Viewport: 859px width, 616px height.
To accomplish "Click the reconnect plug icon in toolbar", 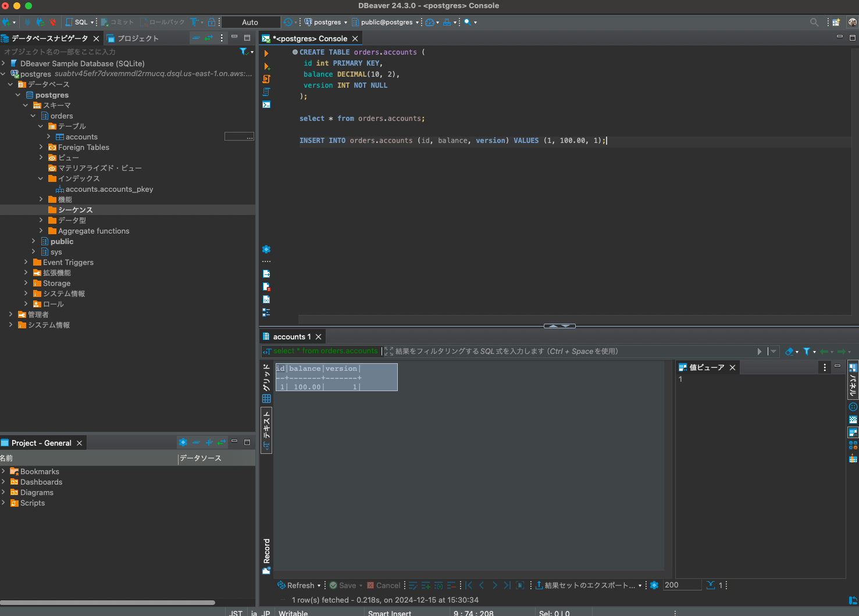I will [x=40, y=22].
